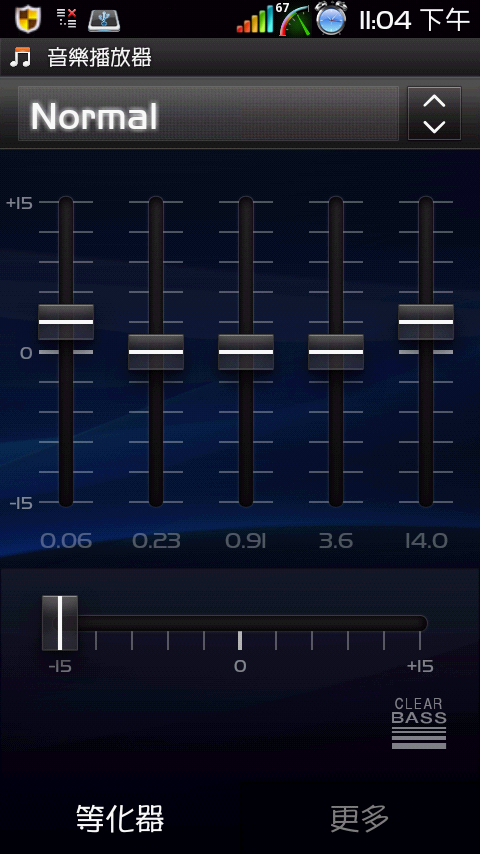Tap the alarm clock status icon
The image size is (480, 854).
point(332,19)
